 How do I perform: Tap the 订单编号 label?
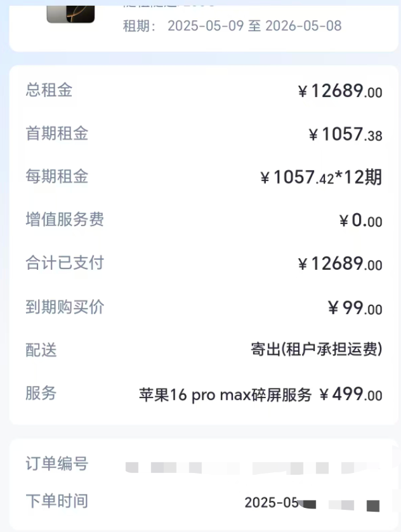coord(56,463)
